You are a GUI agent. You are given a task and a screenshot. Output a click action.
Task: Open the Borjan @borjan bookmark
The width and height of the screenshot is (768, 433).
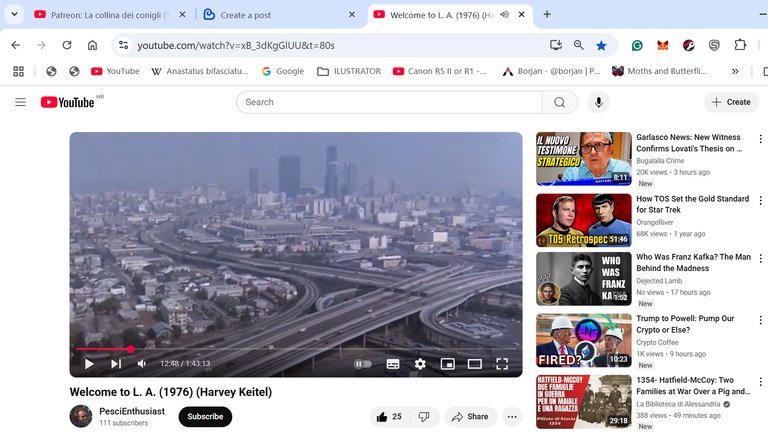click(x=552, y=72)
